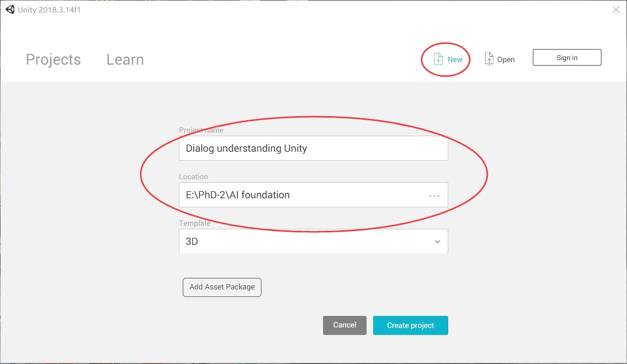Click the Unity 2018.3.14f1 title text
This screenshot has height=364, width=627.
[49, 10]
